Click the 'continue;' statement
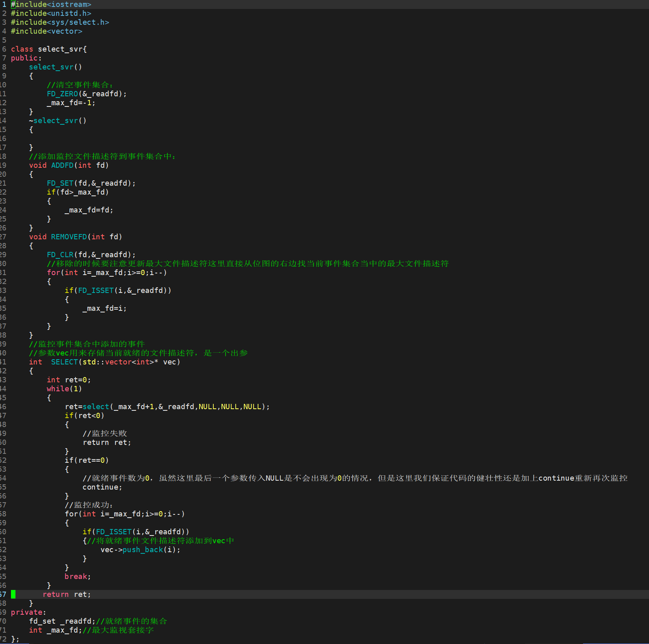This screenshot has height=644, width=649. coord(102,487)
